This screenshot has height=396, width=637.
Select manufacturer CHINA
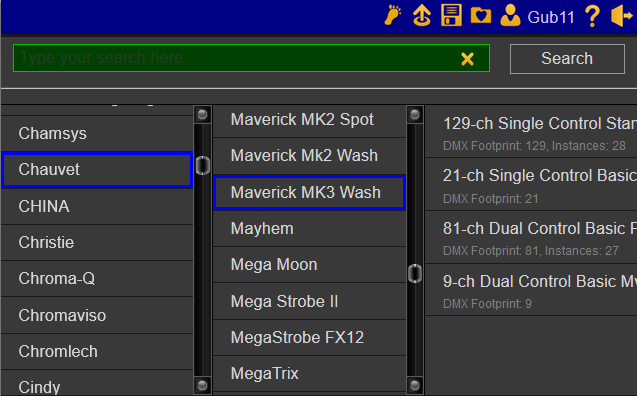click(x=97, y=206)
